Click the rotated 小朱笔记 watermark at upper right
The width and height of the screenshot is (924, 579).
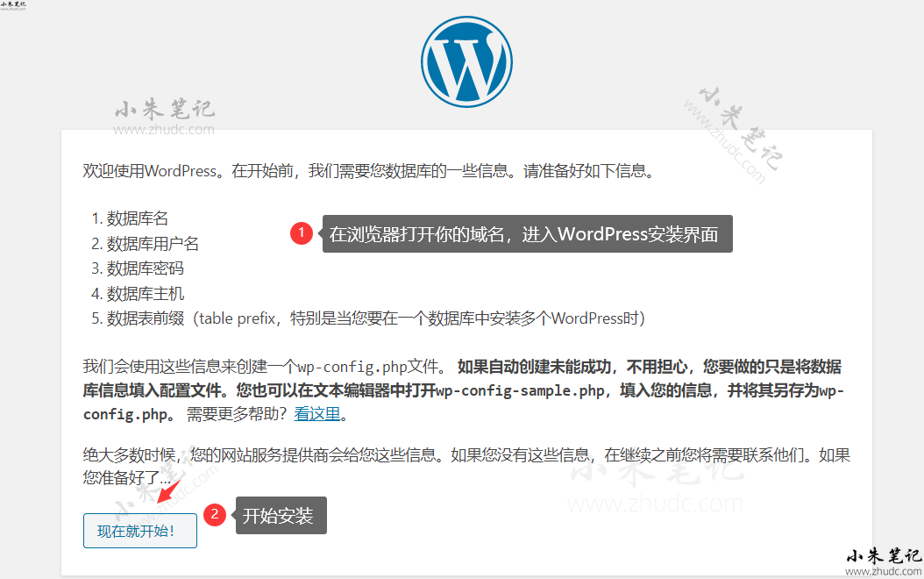[x=735, y=136]
